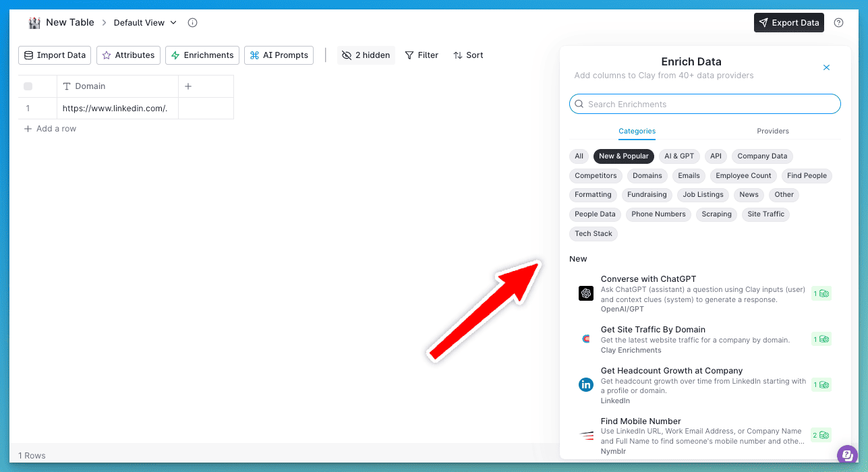Focus the Search Enrichments field

click(x=705, y=105)
